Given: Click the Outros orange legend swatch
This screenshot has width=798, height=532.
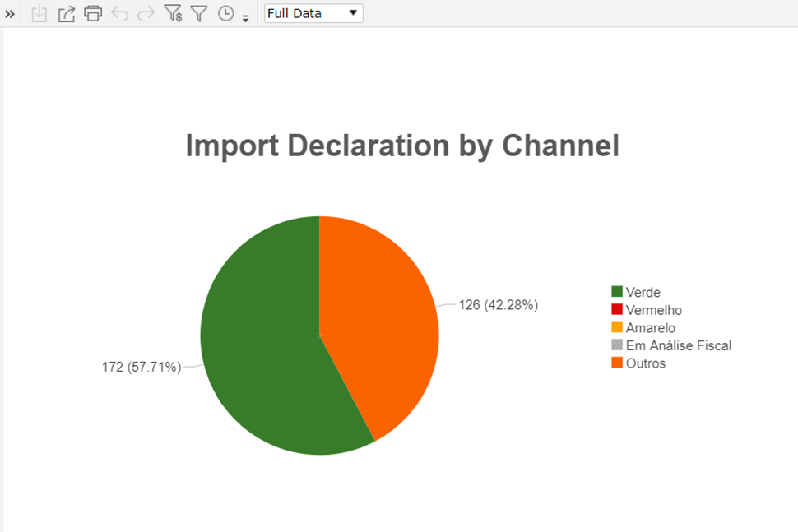Looking at the screenshot, I should pyautogui.click(x=617, y=363).
